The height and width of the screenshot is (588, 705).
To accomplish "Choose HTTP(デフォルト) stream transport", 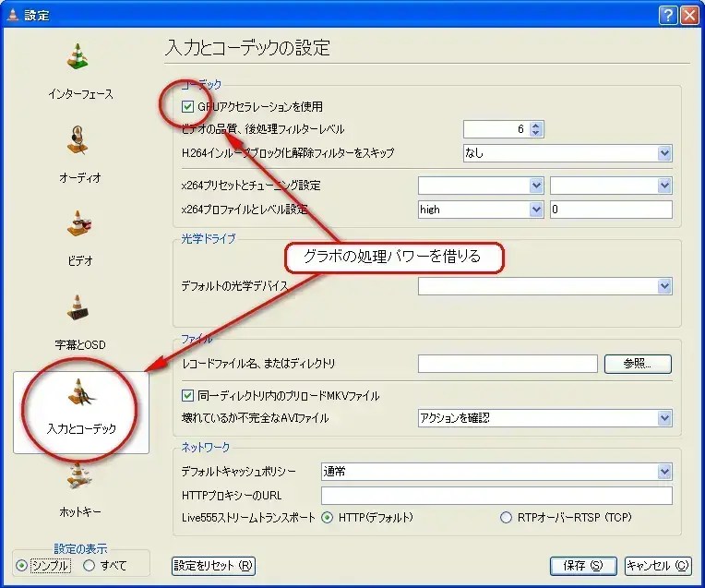I will point(328,518).
